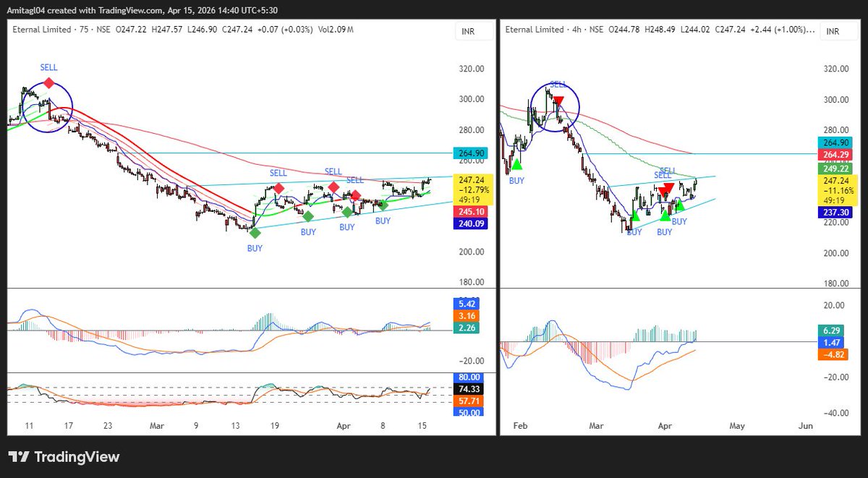The image size is (868, 478).
Task: Select the blue 240.09 price label
Action: (x=470, y=224)
